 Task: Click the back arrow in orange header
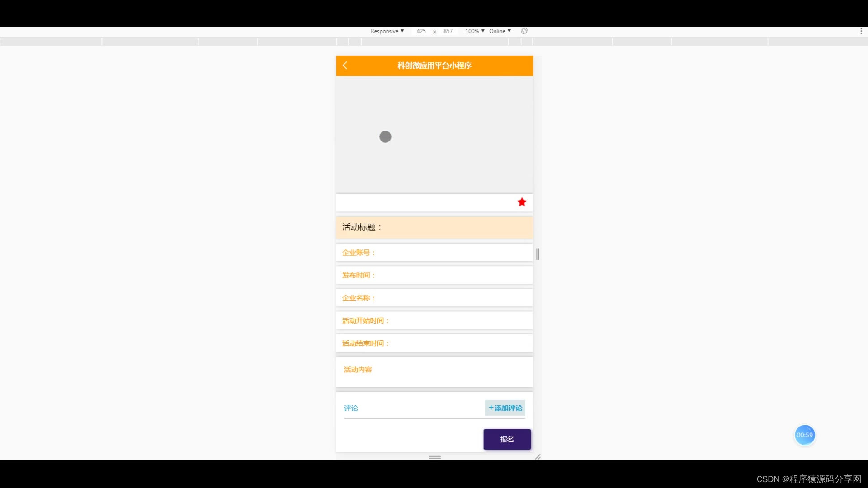pyautogui.click(x=345, y=66)
